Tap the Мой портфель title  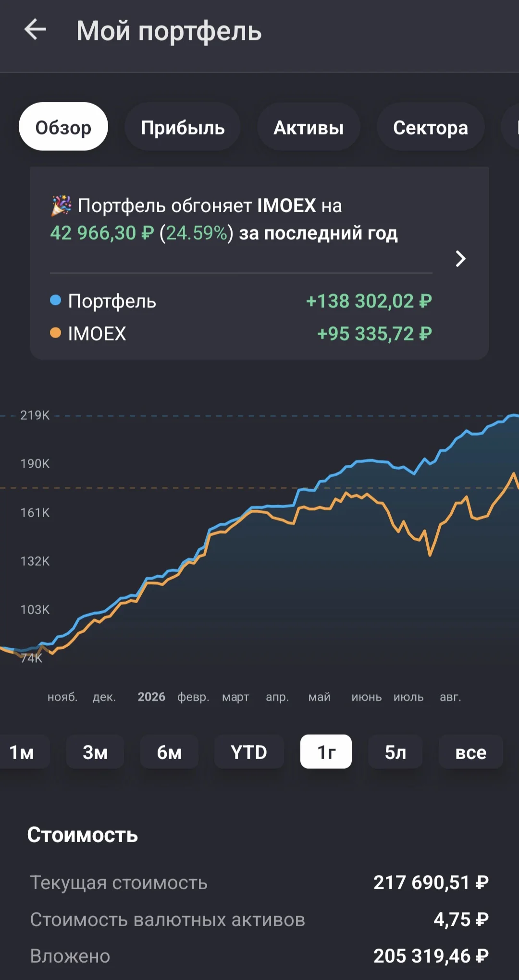click(169, 31)
